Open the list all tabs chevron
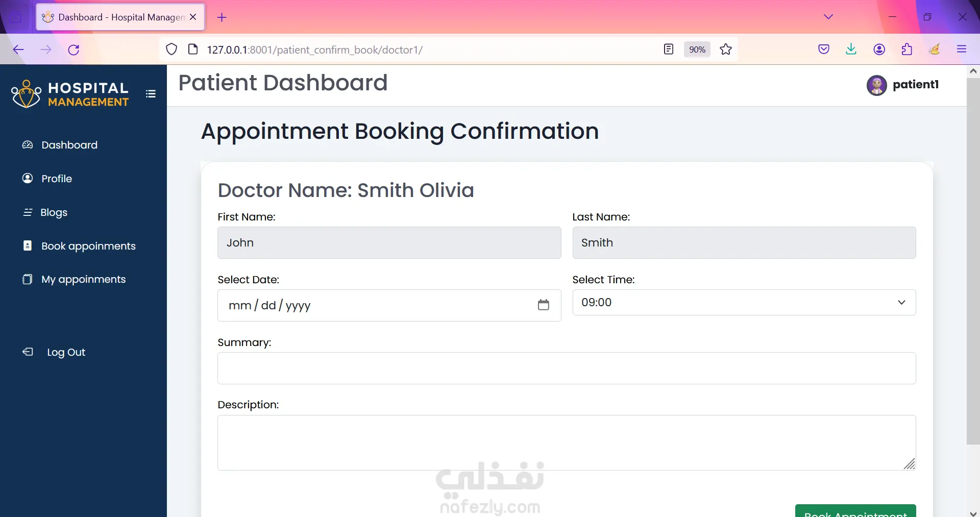This screenshot has height=517, width=980. [x=828, y=17]
